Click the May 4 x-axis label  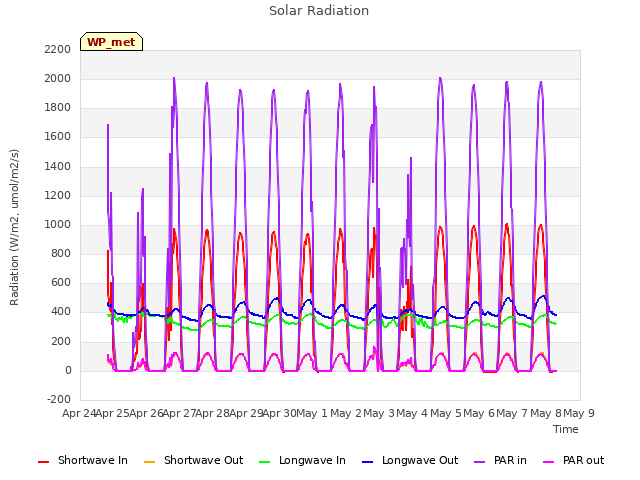click(412, 413)
